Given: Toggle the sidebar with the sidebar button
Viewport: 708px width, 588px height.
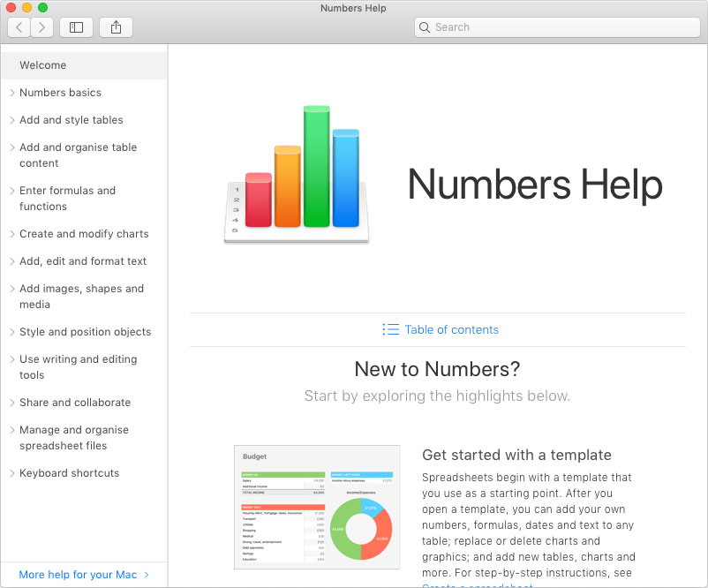Looking at the screenshot, I should pyautogui.click(x=76, y=27).
